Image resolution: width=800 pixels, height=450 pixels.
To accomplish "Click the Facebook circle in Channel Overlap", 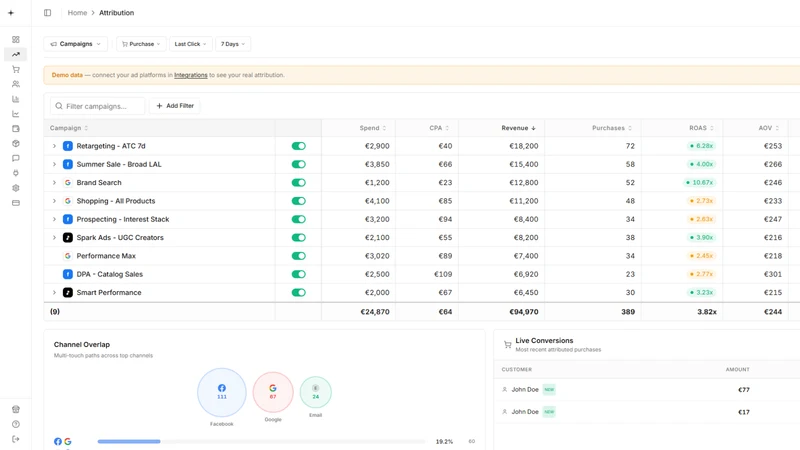I will pos(221,392).
